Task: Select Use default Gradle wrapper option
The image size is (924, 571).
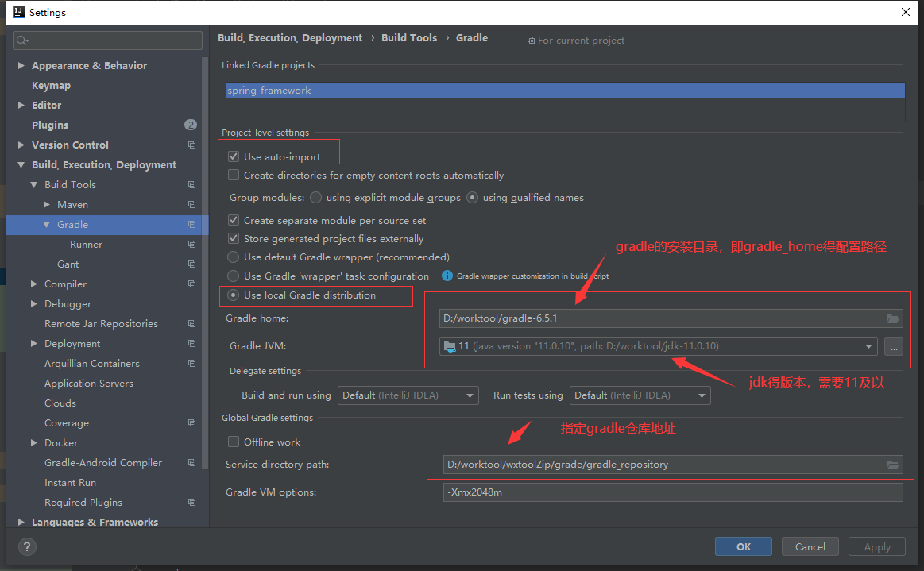Action: [234, 257]
